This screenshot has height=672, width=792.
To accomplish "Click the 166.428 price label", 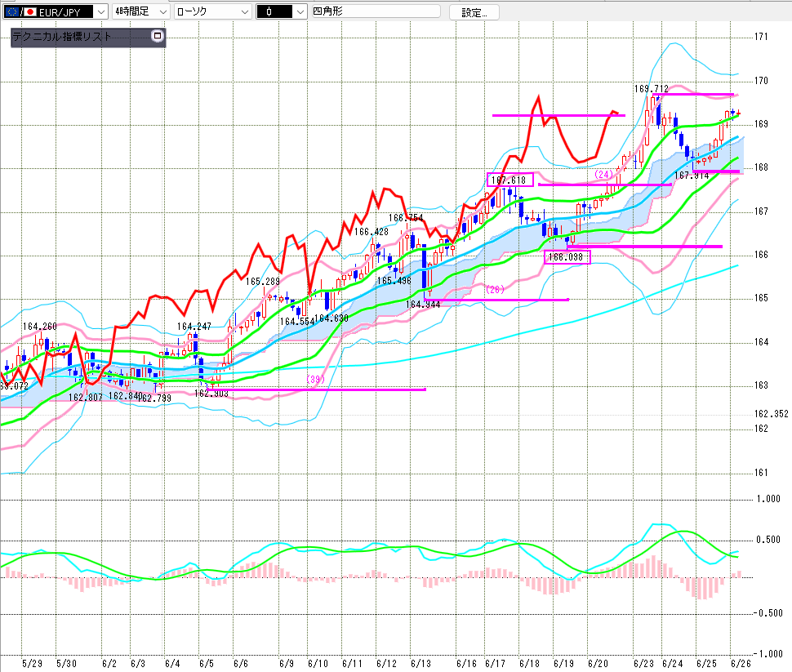I will point(372,232).
